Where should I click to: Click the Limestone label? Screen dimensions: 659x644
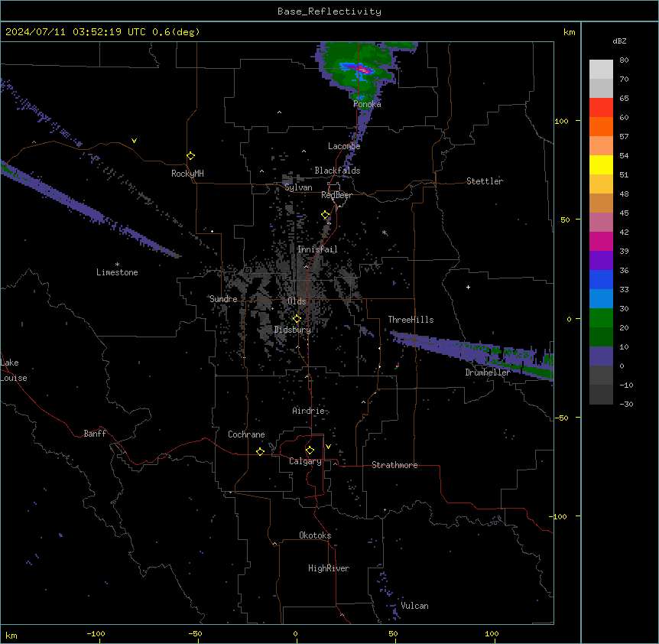tap(117, 272)
